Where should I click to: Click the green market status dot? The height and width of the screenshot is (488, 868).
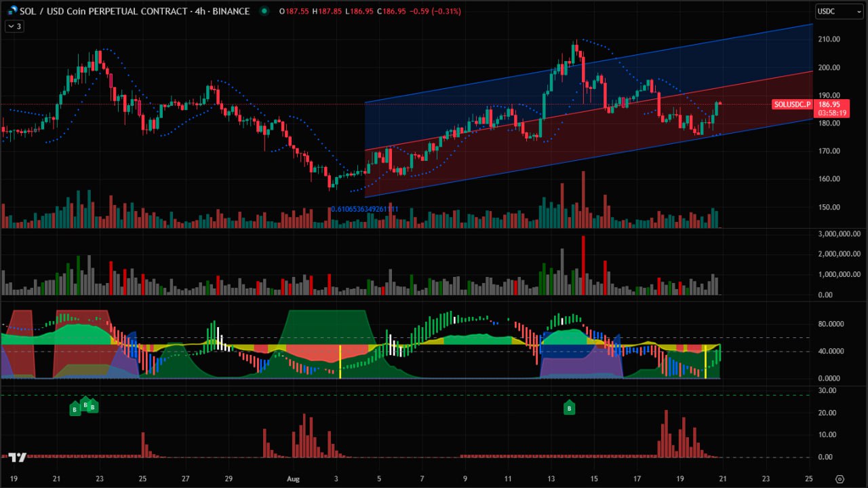(263, 11)
